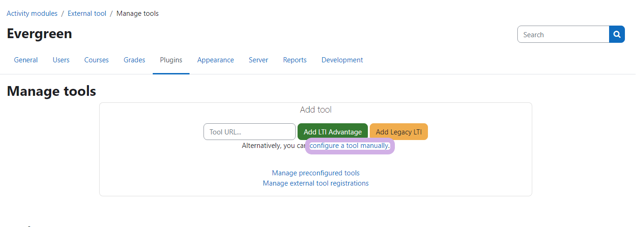Navigate to External tool breadcrumb

(87, 13)
